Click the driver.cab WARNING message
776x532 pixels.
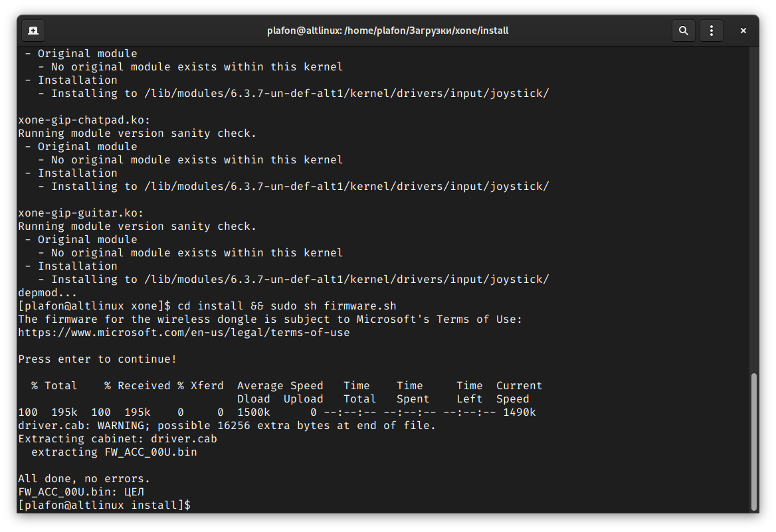[x=227, y=426]
